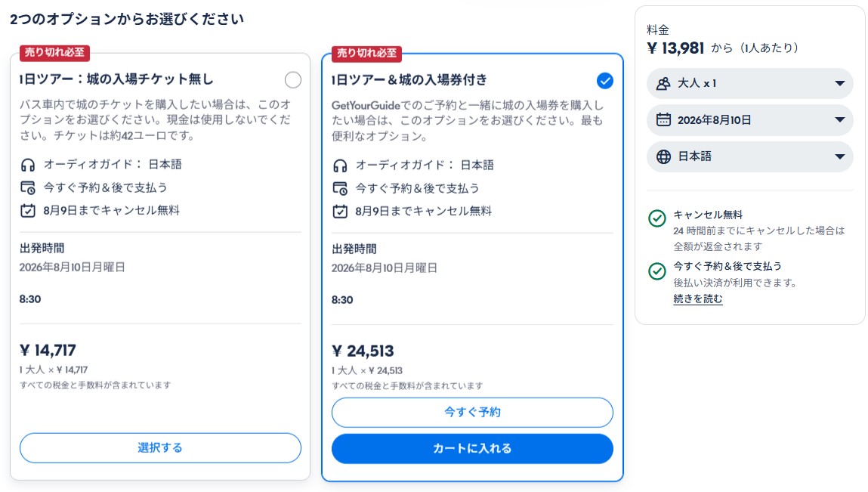Click the participants people icon beside 大人 x 1
868x492 pixels.
pyautogui.click(x=663, y=84)
